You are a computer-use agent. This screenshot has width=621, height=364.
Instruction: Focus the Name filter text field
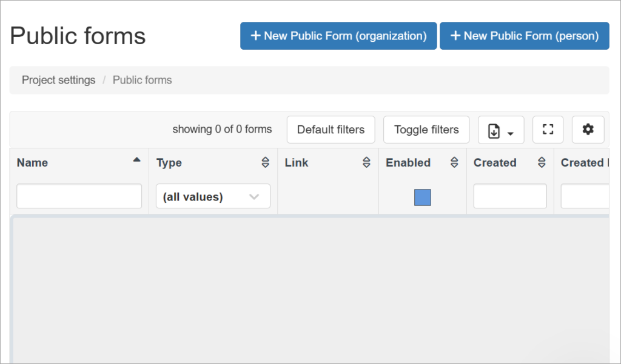point(79,196)
